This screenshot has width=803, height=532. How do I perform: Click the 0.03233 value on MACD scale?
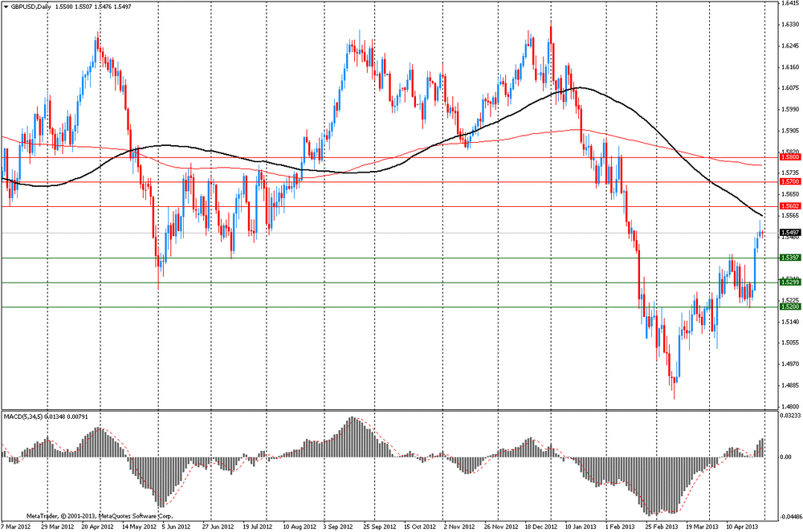coord(790,418)
